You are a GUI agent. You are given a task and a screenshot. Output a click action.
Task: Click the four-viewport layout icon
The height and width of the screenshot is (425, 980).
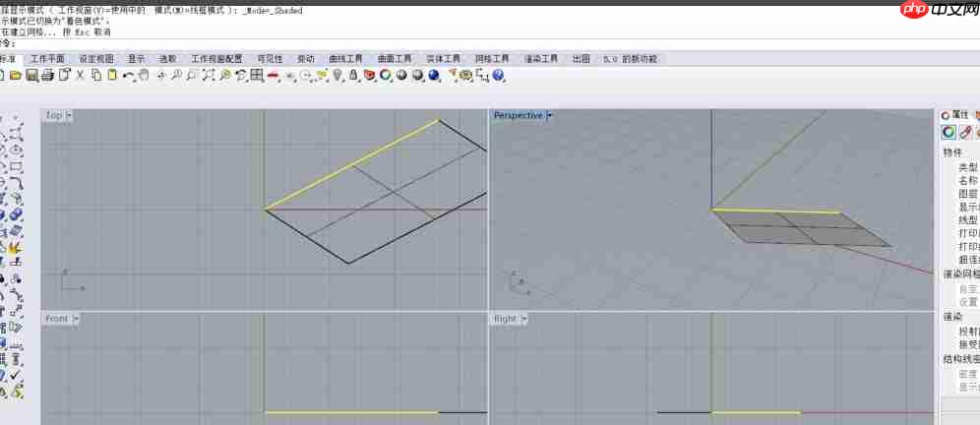point(256,75)
